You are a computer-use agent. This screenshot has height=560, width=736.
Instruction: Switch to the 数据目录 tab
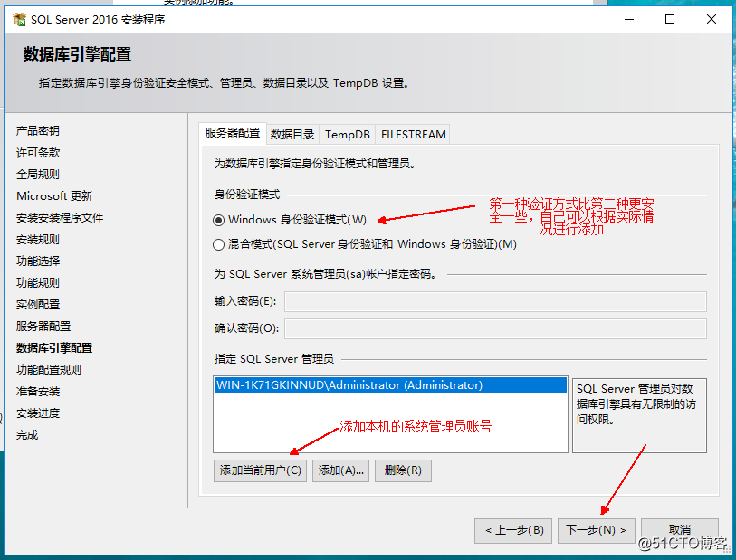pos(292,135)
